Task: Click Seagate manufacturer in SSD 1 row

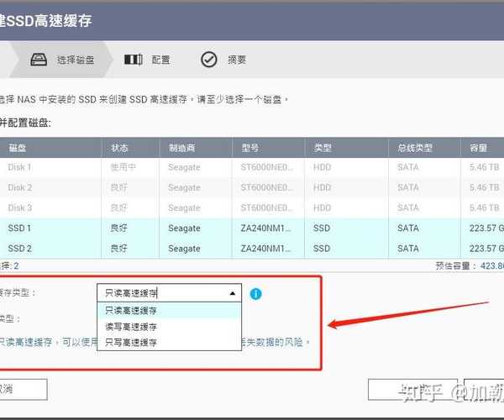Action: pyautogui.click(x=184, y=228)
